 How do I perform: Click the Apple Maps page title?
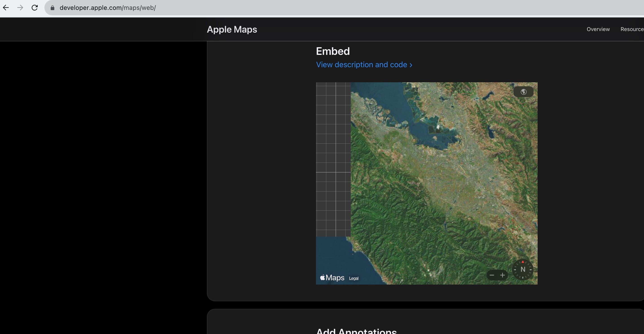pos(232,29)
